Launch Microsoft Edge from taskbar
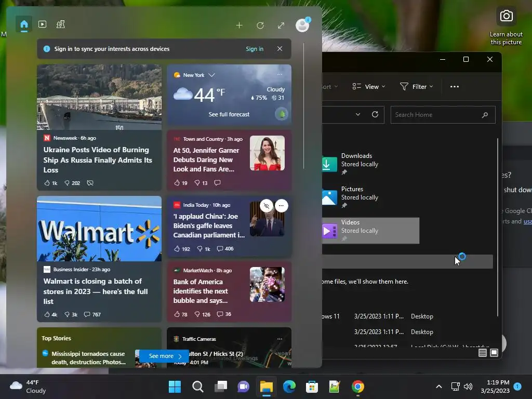Screen dimensions: 532x399 tap(289, 387)
